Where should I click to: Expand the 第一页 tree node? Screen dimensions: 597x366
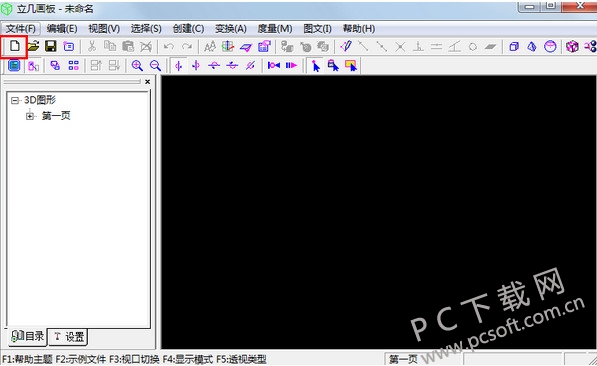click(x=30, y=116)
